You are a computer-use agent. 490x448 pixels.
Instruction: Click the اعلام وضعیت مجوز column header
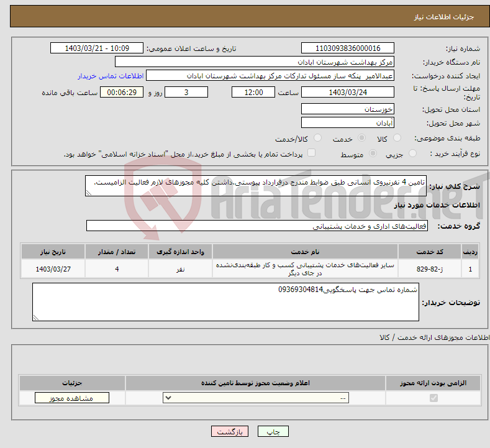tap(255, 383)
